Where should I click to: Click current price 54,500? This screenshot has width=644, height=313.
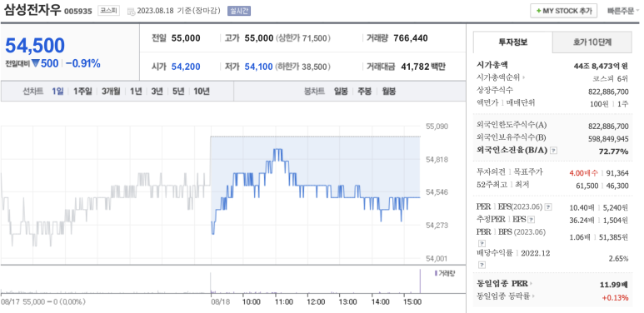[35, 46]
